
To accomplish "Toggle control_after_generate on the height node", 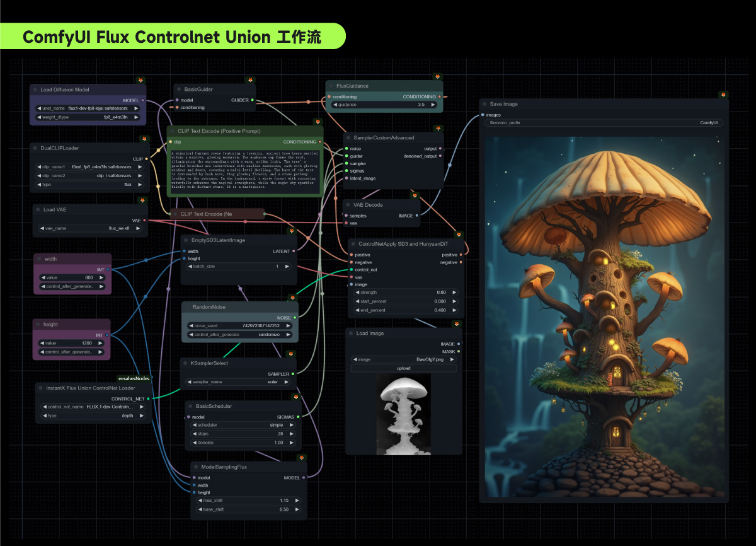I will [72, 352].
